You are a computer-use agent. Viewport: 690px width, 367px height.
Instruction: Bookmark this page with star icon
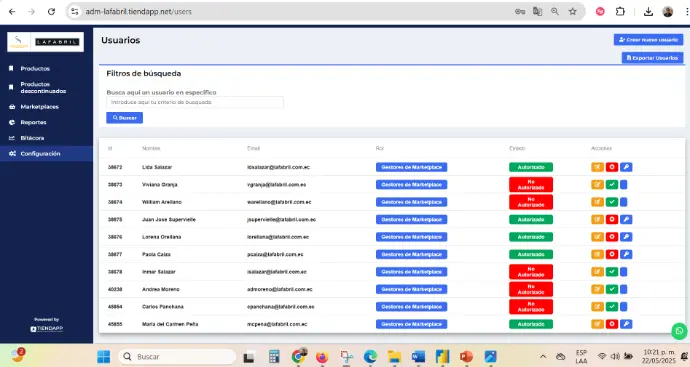pyautogui.click(x=573, y=11)
